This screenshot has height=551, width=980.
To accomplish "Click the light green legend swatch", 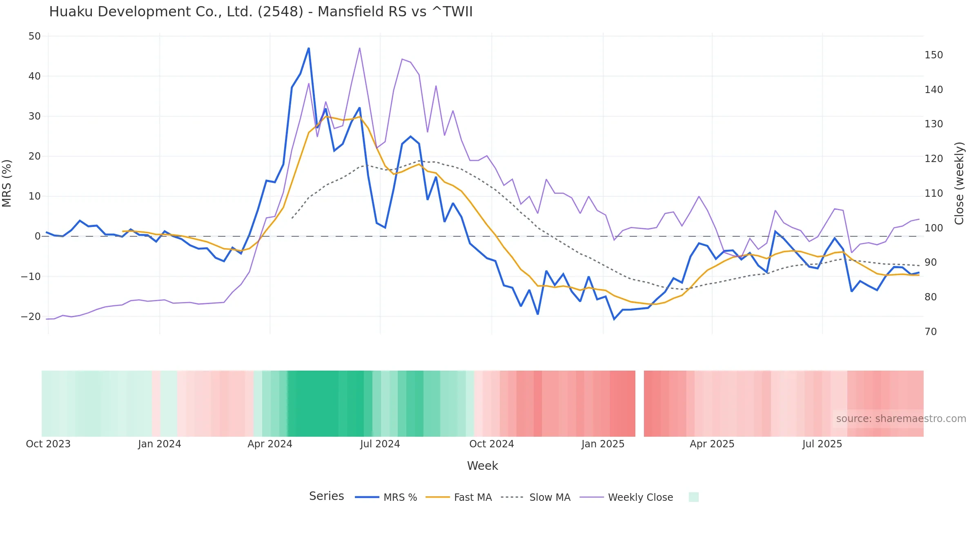I will [693, 497].
